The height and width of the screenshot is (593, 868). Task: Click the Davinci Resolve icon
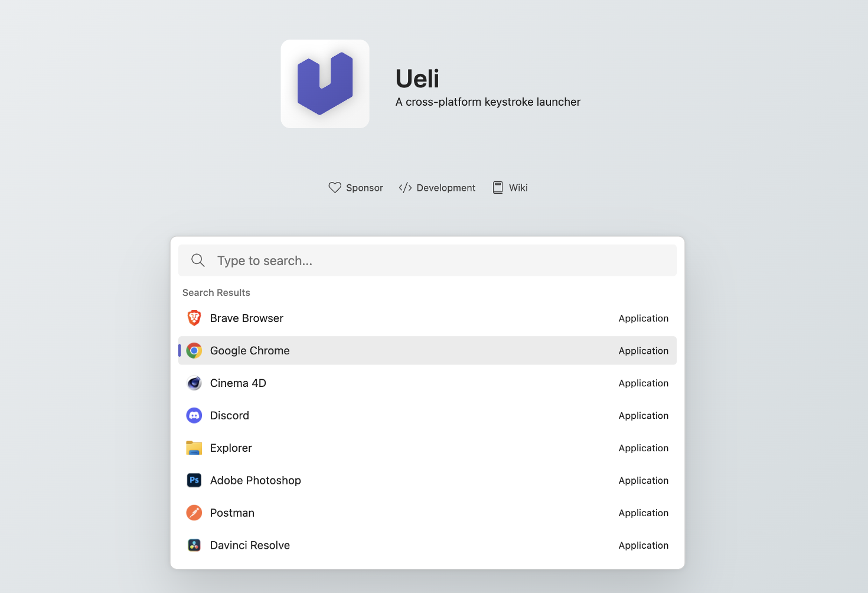coord(194,545)
